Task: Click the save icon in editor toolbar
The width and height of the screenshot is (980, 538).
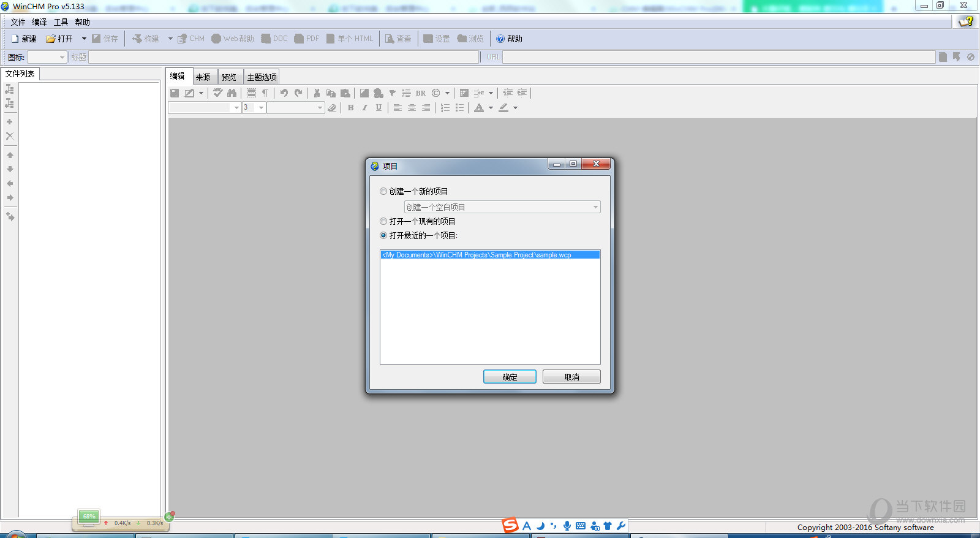Action: pyautogui.click(x=175, y=93)
